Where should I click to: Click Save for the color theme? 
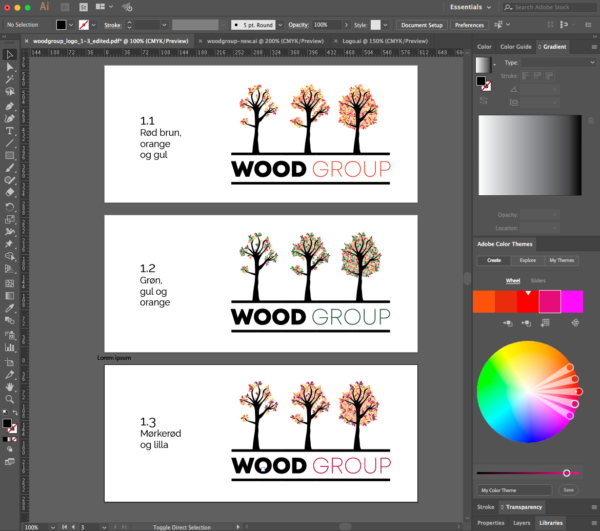(x=568, y=490)
